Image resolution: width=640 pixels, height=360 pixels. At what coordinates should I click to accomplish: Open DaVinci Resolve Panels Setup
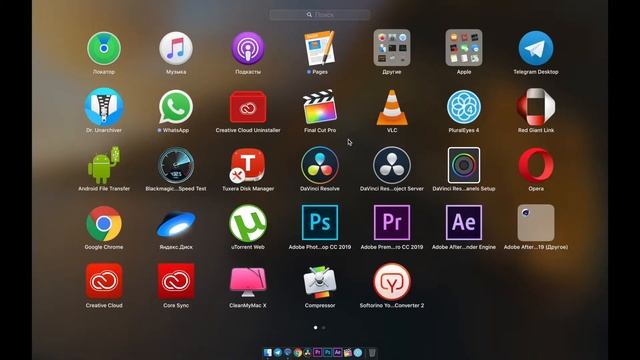[464, 165]
